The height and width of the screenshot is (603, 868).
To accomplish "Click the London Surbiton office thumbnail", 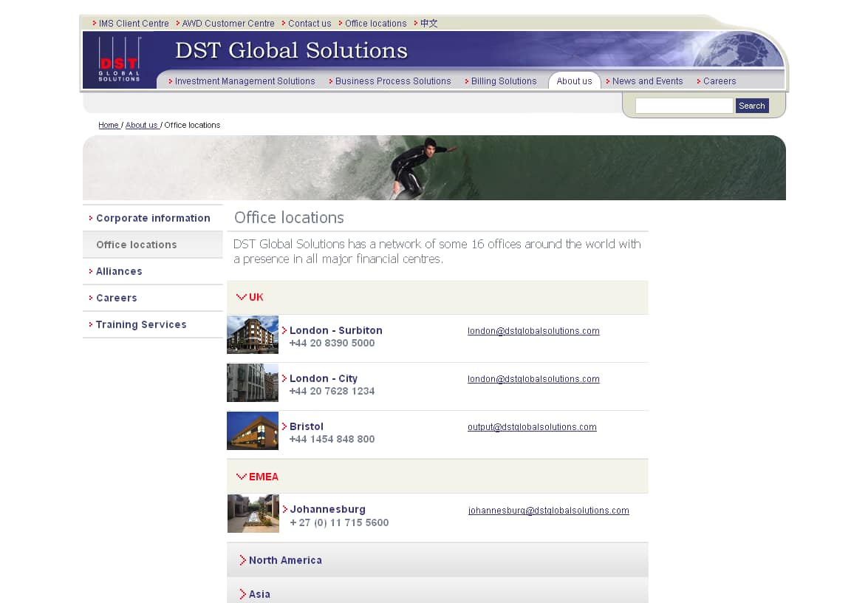I will 253,335.
